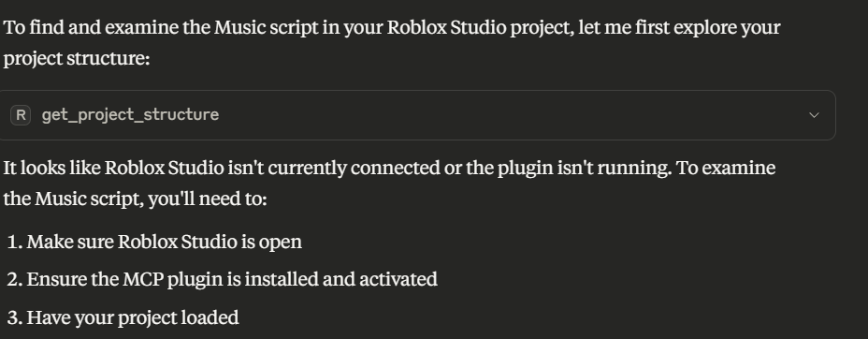Click the R icon beside get_project_structure
Screen dimensions: 868x339
tap(21, 115)
